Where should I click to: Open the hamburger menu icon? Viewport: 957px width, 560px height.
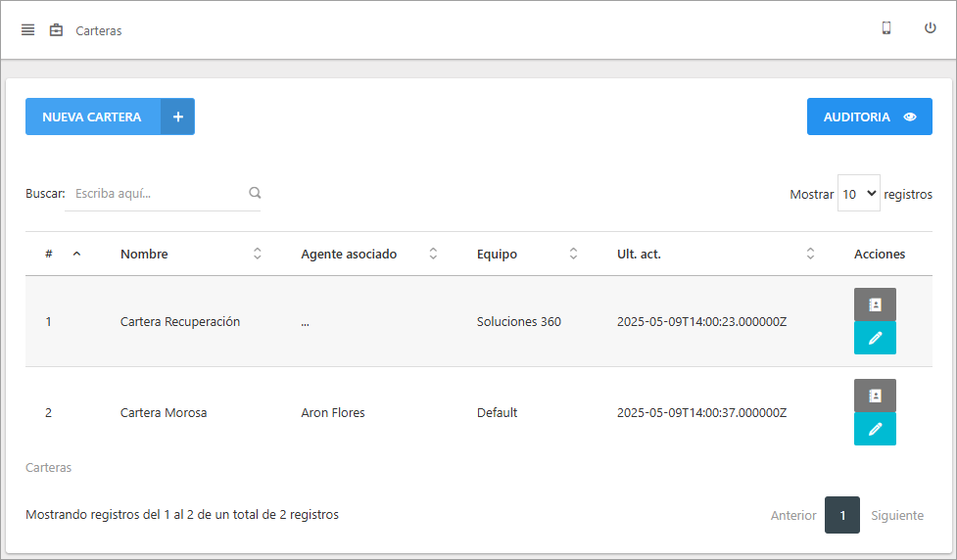[28, 29]
